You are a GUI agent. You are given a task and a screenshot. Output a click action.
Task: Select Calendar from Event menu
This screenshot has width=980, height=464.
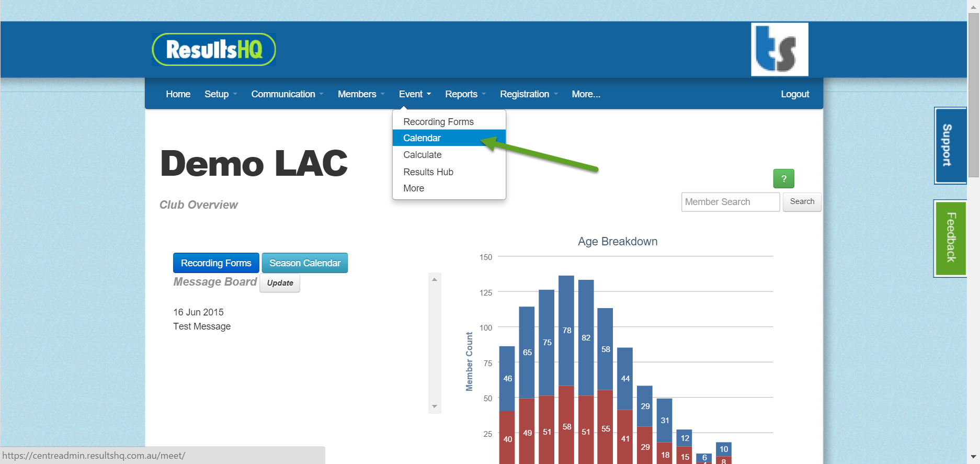point(449,138)
